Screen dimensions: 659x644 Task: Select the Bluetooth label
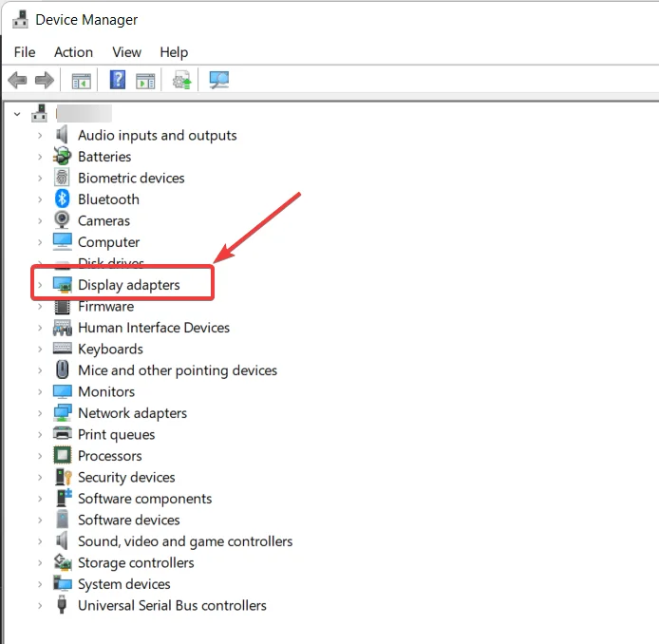tap(108, 199)
